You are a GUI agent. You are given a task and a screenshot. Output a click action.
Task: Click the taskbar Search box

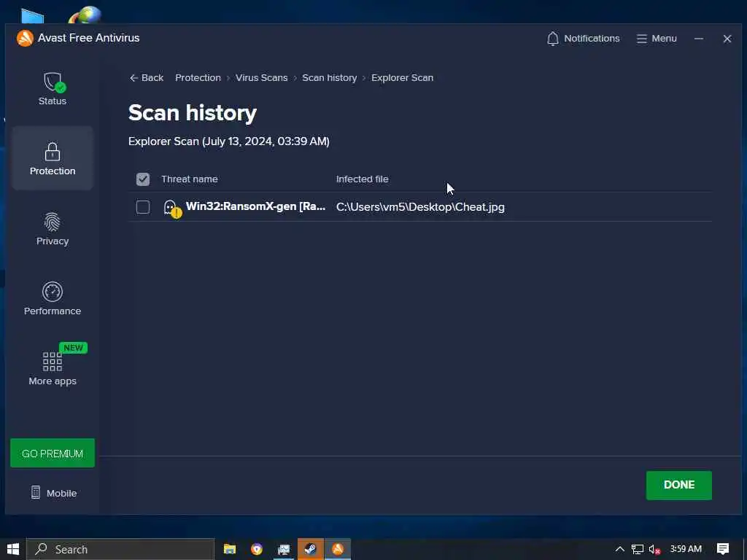click(120, 549)
